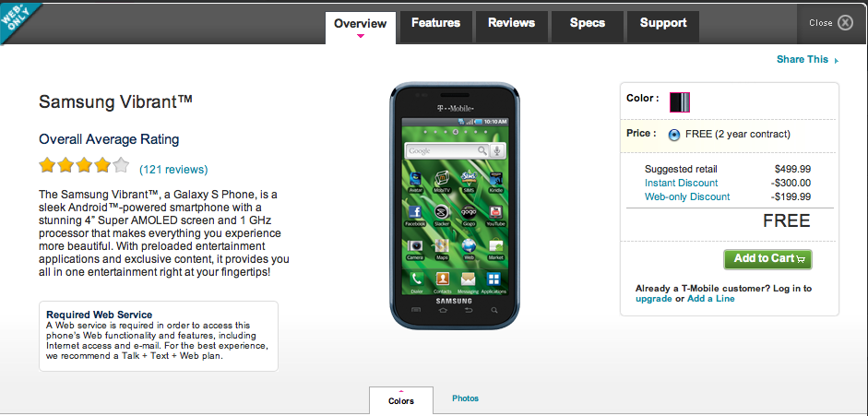The image size is (868, 416).
Task: Click the Add a Line link
Action: pos(711,299)
